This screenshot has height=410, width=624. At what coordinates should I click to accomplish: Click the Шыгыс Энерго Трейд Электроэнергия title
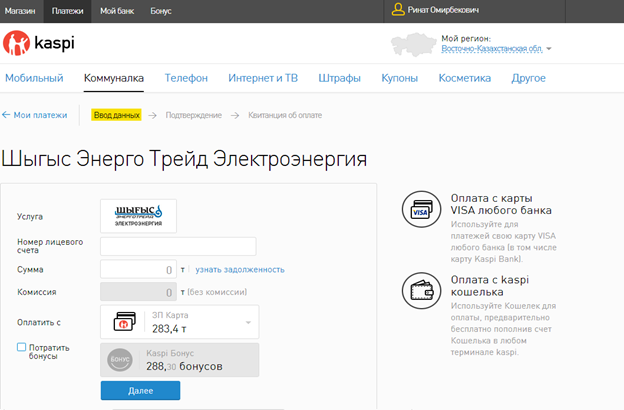[184, 159]
